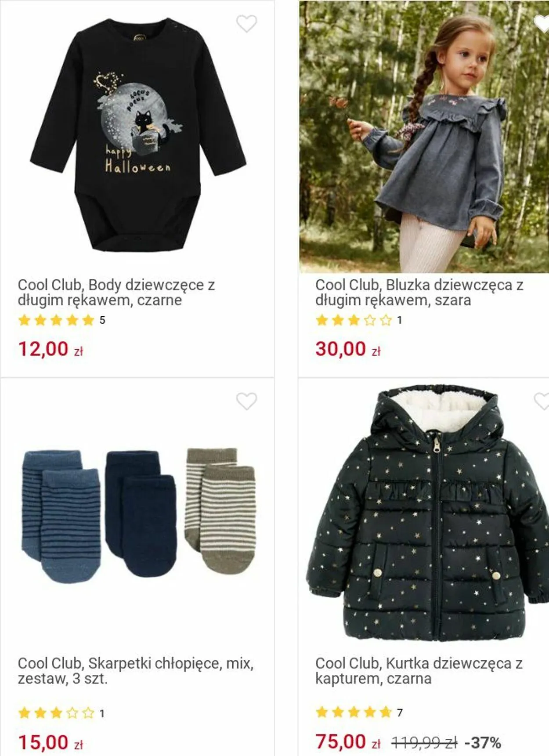See the seven reviews rating for the jacket
The image size is (549, 756).
[x=359, y=712]
